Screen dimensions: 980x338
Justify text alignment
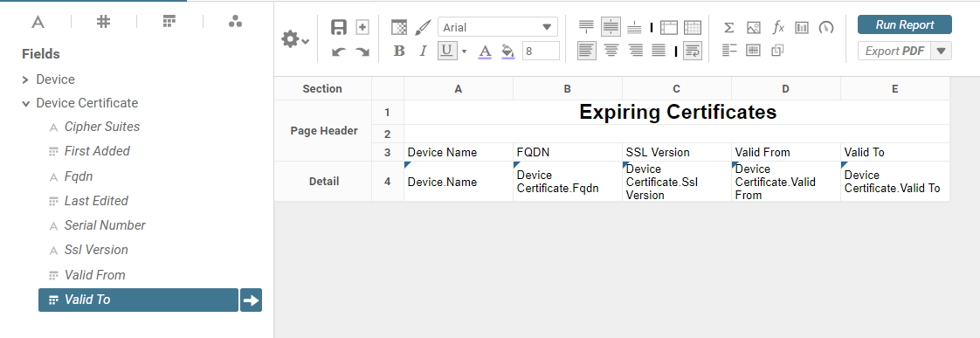[659, 51]
